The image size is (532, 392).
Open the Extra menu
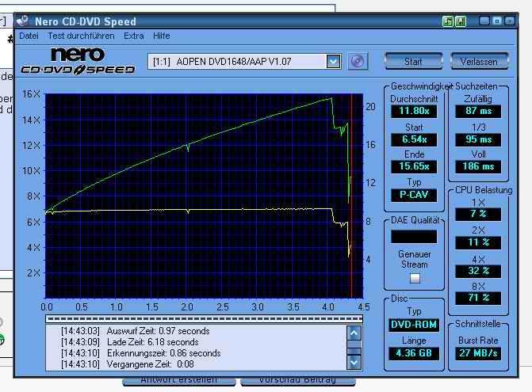tap(134, 36)
